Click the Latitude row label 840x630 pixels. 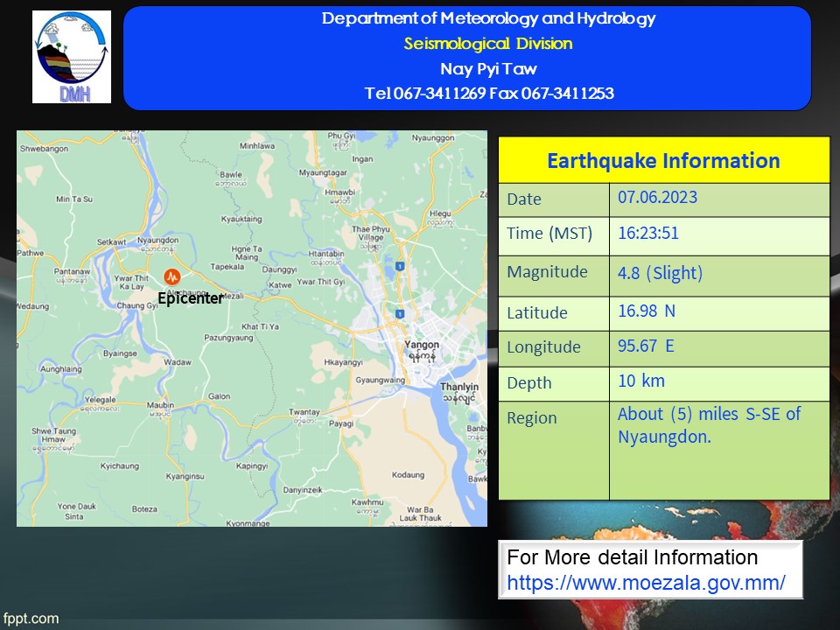coord(536,313)
